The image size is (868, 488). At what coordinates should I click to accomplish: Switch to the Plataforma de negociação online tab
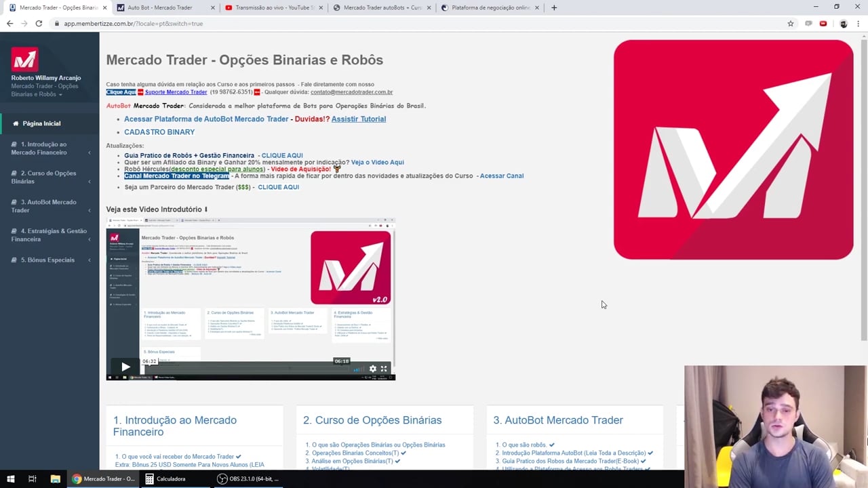490,7
